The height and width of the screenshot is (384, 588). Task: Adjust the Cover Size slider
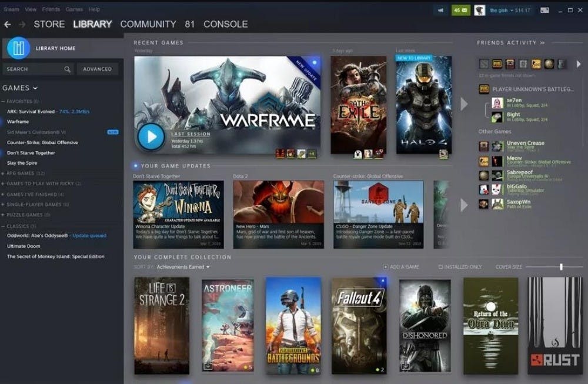coord(563,266)
